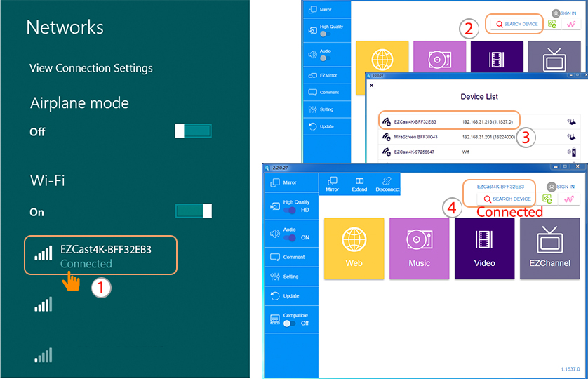Click the Extend toolbar button
Viewport: 588px width, 379px height.
[x=359, y=185]
